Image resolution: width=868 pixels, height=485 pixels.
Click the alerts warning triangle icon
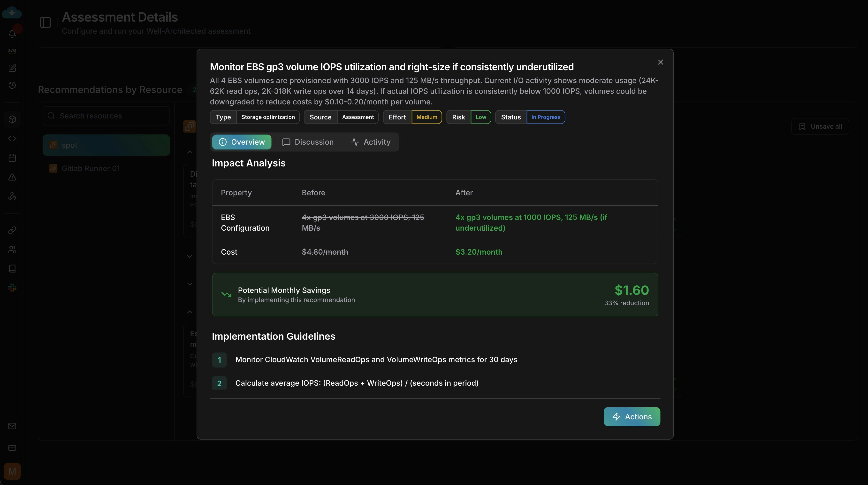tap(12, 177)
